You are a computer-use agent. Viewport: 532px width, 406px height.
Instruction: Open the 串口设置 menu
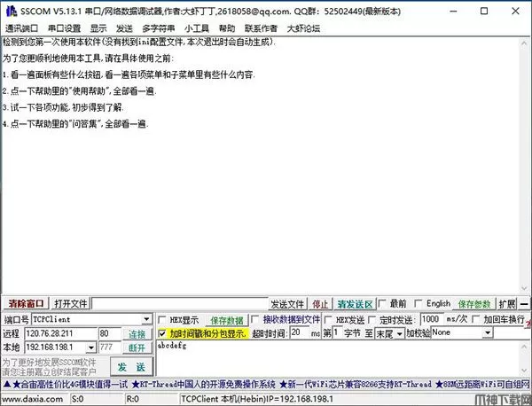click(64, 28)
